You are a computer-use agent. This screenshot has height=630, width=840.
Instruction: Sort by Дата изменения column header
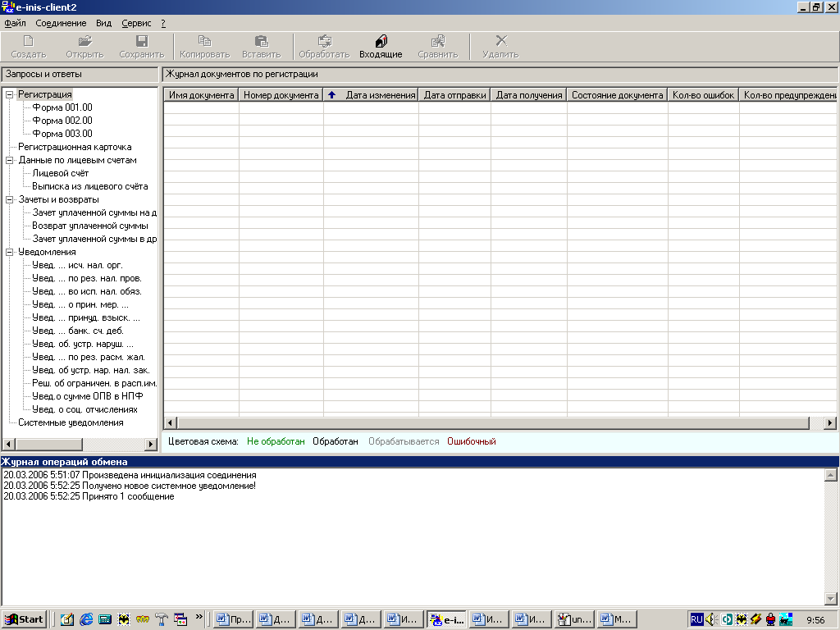(x=380, y=95)
